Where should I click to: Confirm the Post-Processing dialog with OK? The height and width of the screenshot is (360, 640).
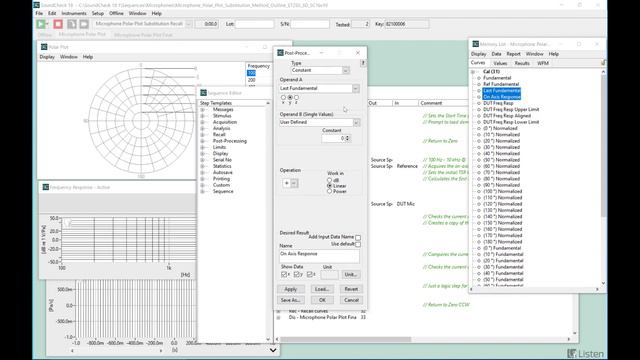pos(322,300)
